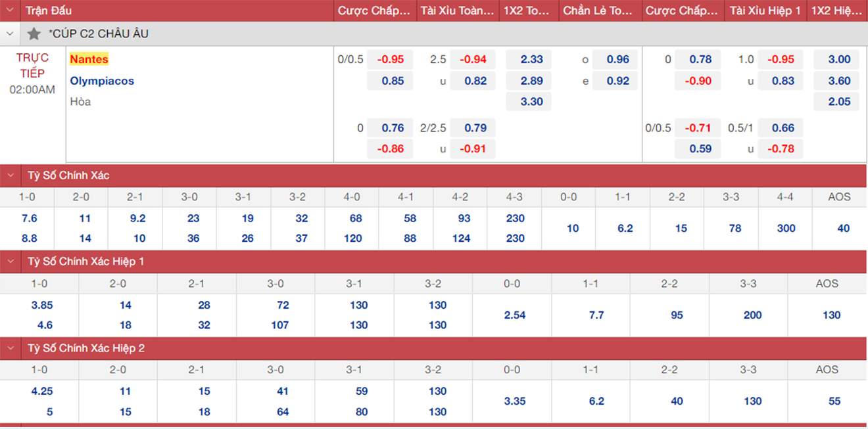Select first-half draw 1X2 odds 2.05
The image size is (868, 429).
point(839,102)
